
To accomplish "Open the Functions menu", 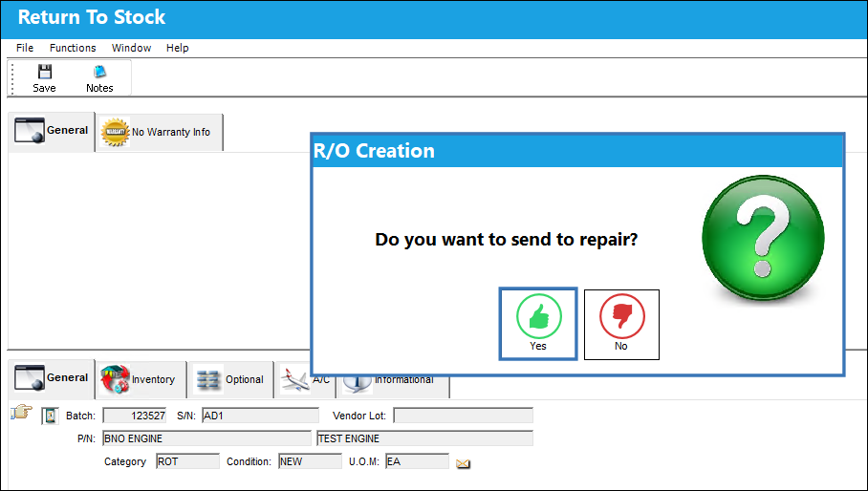I will point(73,48).
